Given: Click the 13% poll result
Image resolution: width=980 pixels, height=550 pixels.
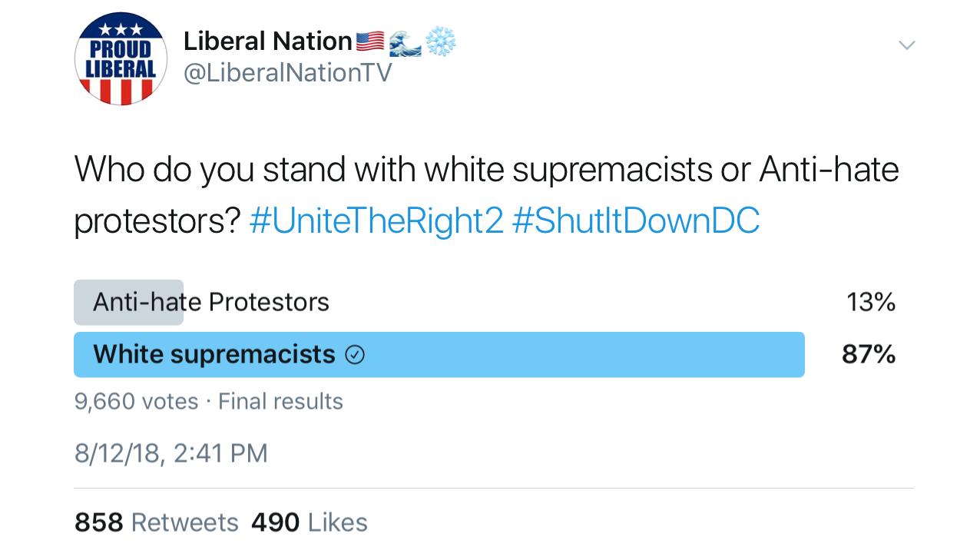Looking at the screenshot, I should tap(870, 303).
